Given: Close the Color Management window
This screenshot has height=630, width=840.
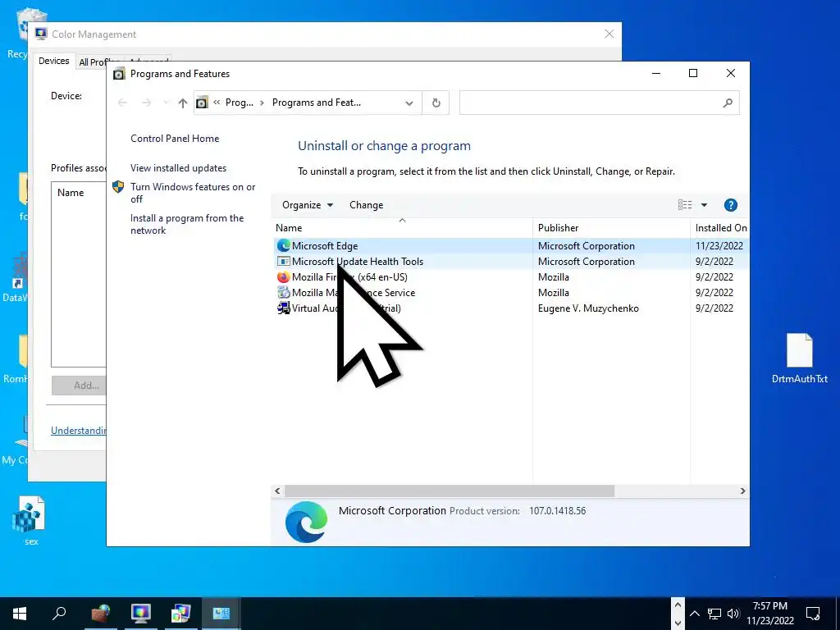Looking at the screenshot, I should pos(609,34).
